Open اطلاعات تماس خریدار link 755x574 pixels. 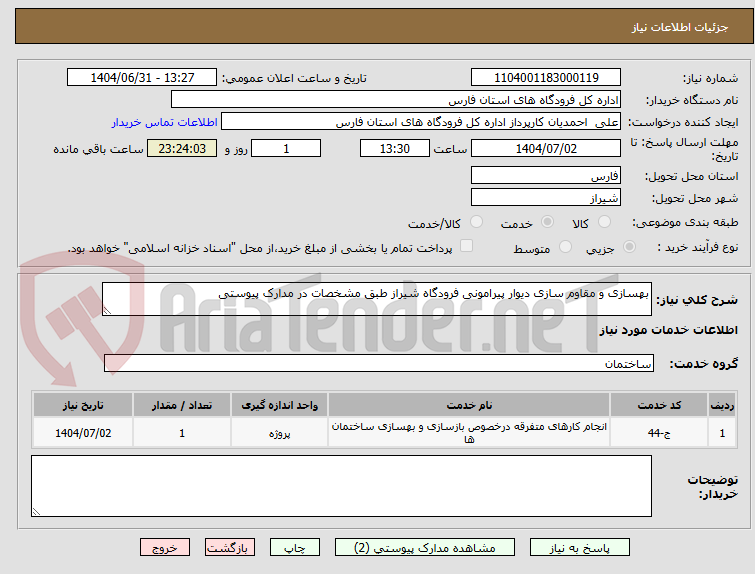coord(165,122)
